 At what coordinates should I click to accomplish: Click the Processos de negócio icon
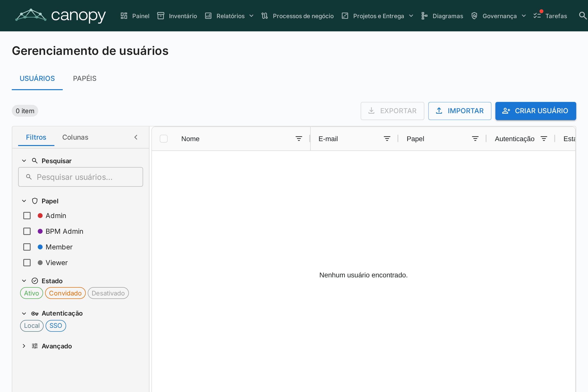265,16
